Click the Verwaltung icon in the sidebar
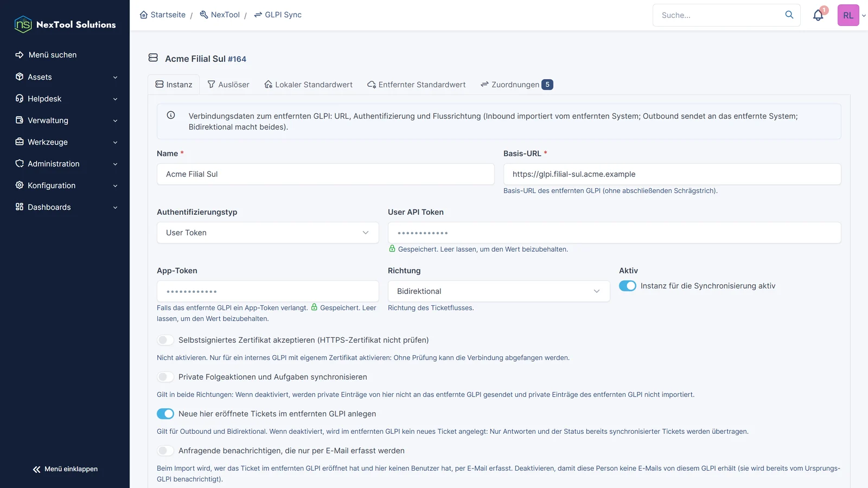Viewport: 868px width, 488px height. click(x=20, y=120)
